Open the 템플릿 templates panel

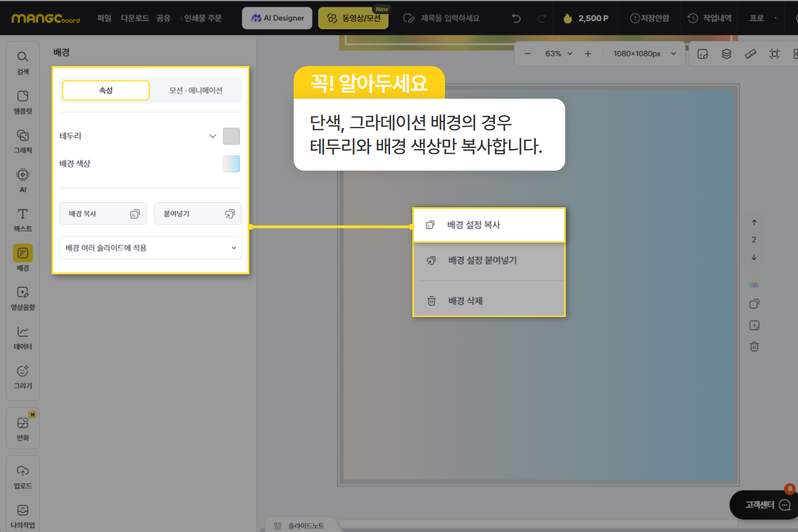(x=23, y=102)
